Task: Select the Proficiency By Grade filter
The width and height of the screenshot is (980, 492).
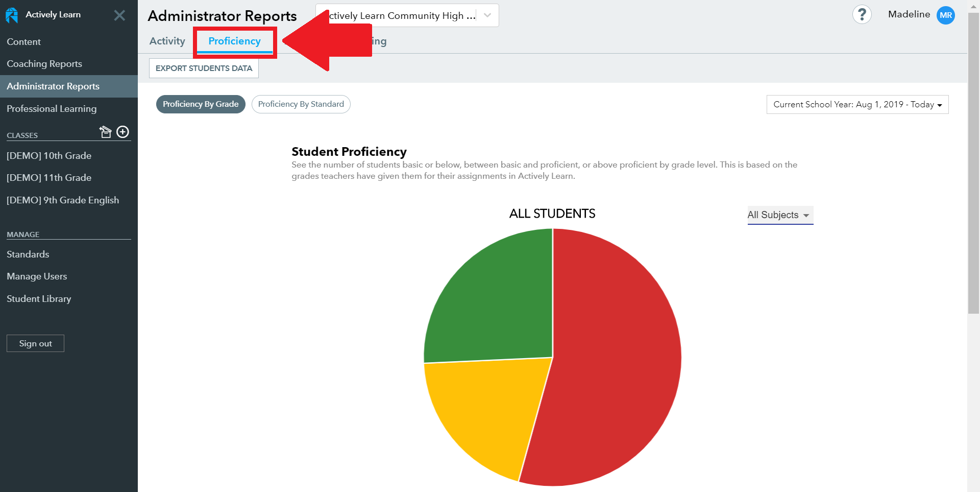Action: (x=201, y=104)
